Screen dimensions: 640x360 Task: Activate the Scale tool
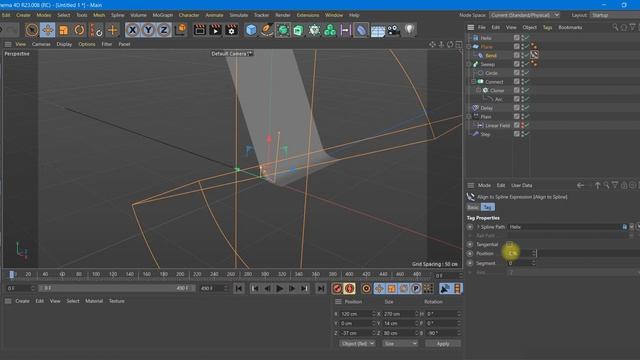[x=63, y=30]
